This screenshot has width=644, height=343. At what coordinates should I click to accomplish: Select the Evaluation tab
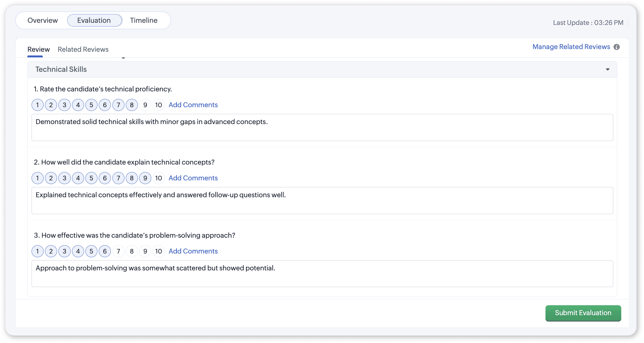[94, 20]
